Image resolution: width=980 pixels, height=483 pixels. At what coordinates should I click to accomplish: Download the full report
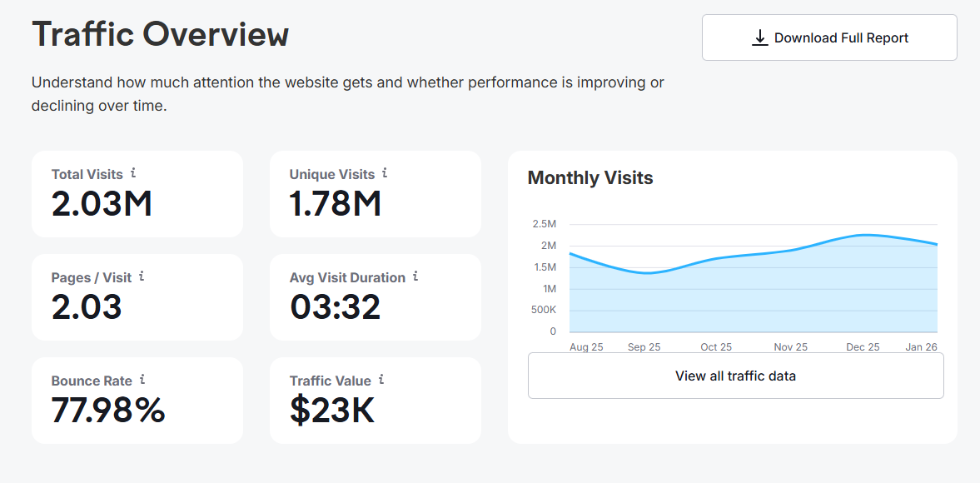(829, 37)
